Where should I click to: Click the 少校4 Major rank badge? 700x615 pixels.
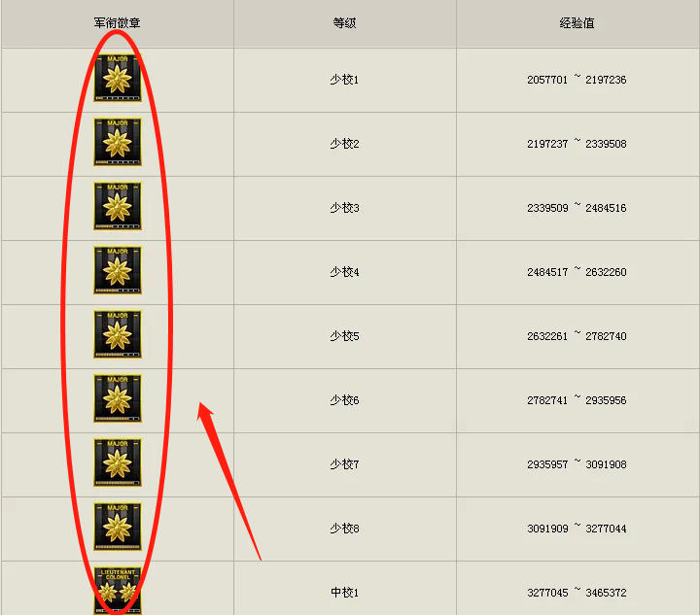[x=118, y=270]
